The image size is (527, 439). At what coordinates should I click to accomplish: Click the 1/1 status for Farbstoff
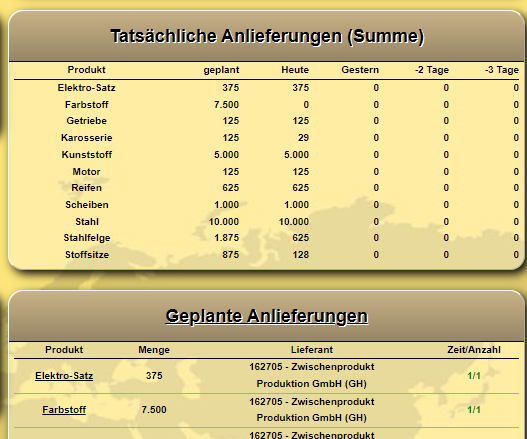(x=474, y=410)
